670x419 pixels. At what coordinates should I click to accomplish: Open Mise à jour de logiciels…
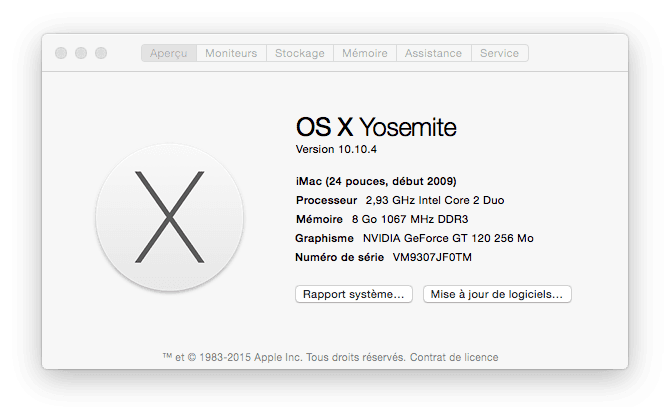point(497,294)
